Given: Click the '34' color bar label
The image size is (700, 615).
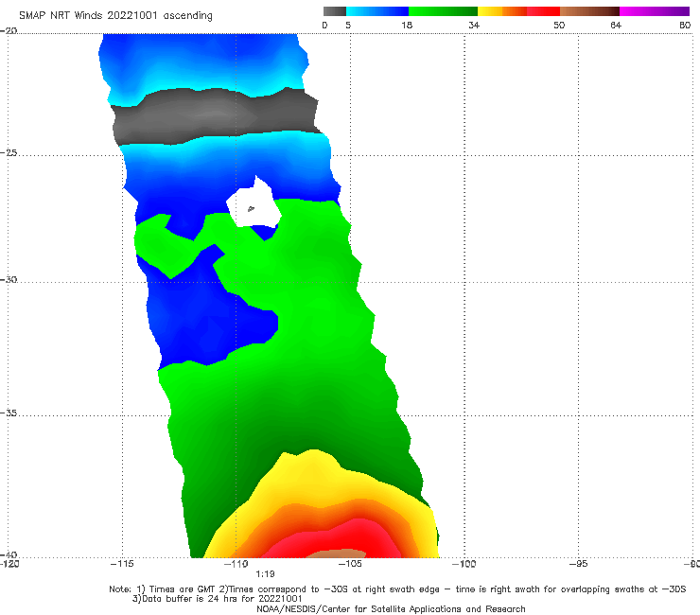Looking at the screenshot, I should coord(474,25).
